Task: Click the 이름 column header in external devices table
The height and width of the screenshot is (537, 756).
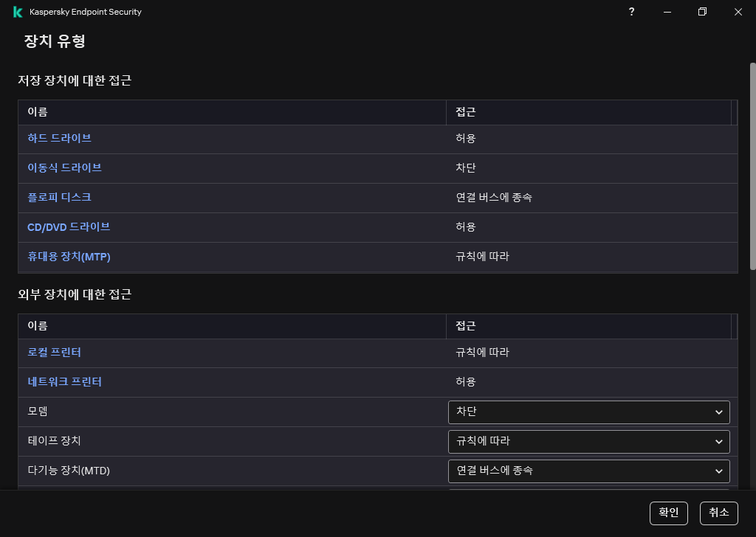Action: tap(38, 326)
